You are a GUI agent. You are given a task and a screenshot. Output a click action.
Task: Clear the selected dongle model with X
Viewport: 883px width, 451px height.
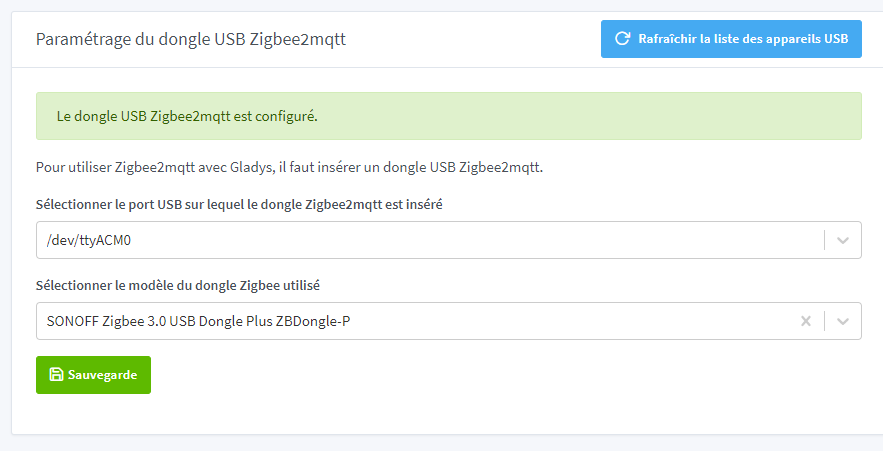pos(806,321)
